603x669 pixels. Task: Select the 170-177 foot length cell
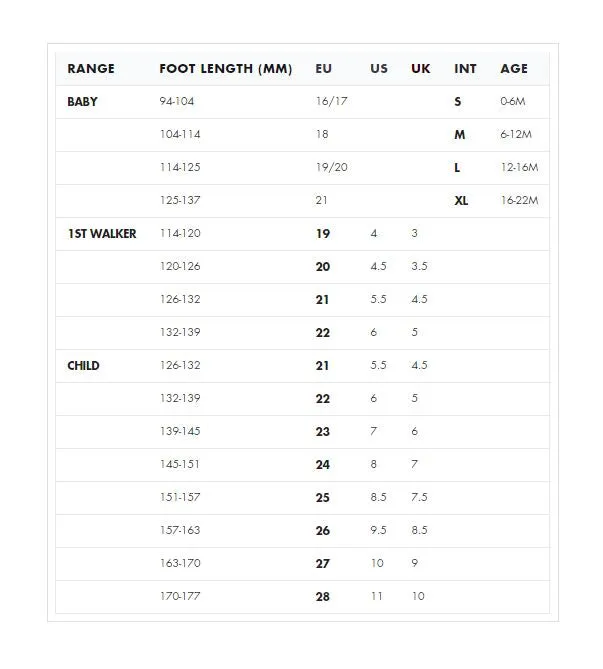click(180, 596)
